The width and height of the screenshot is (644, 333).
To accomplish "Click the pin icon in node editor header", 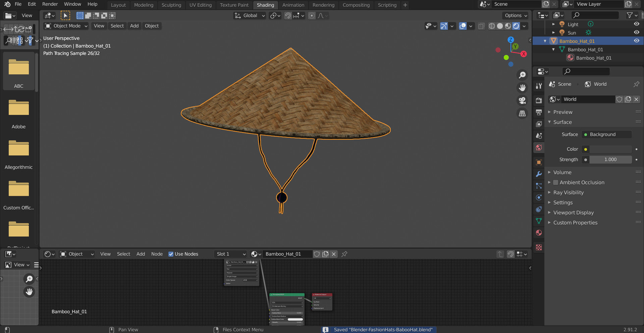I will tap(344, 254).
